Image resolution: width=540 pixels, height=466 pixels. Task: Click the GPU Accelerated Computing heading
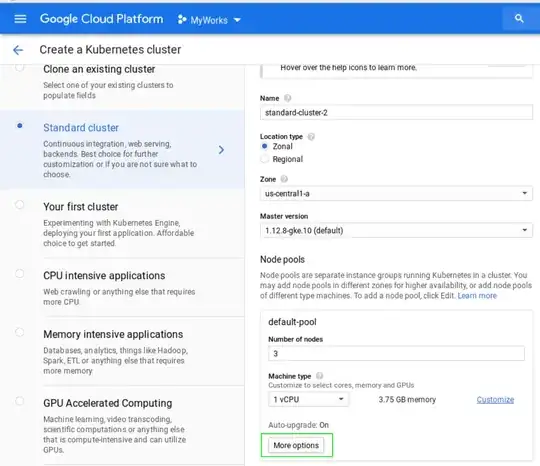(107, 403)
